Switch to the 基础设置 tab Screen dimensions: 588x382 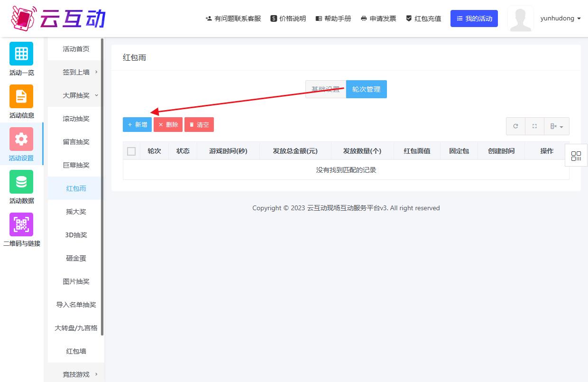326,89
